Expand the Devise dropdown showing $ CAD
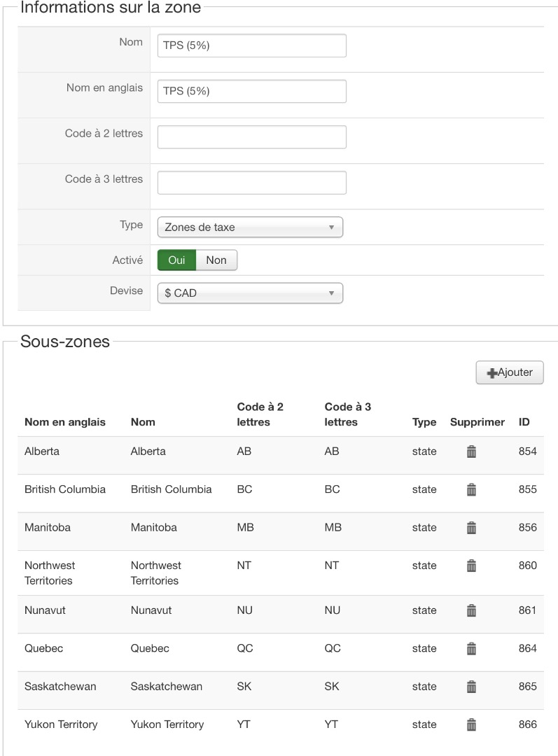558x756 pixels. click(250, 293)
